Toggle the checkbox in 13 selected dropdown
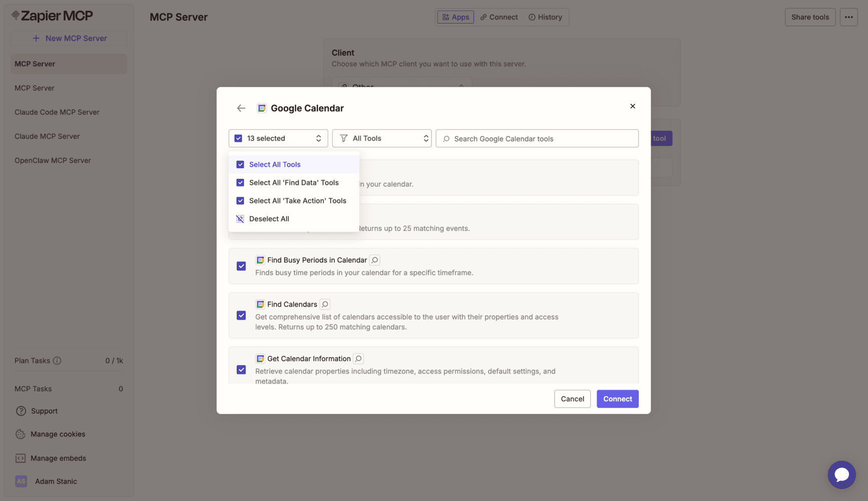This screenshot has height=501, width=868. [238, 138]
